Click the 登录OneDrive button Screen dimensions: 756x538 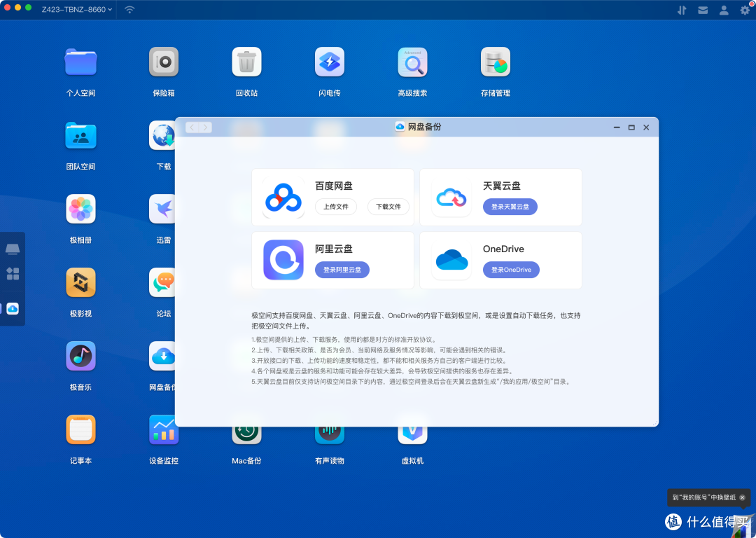click(511, 270)
